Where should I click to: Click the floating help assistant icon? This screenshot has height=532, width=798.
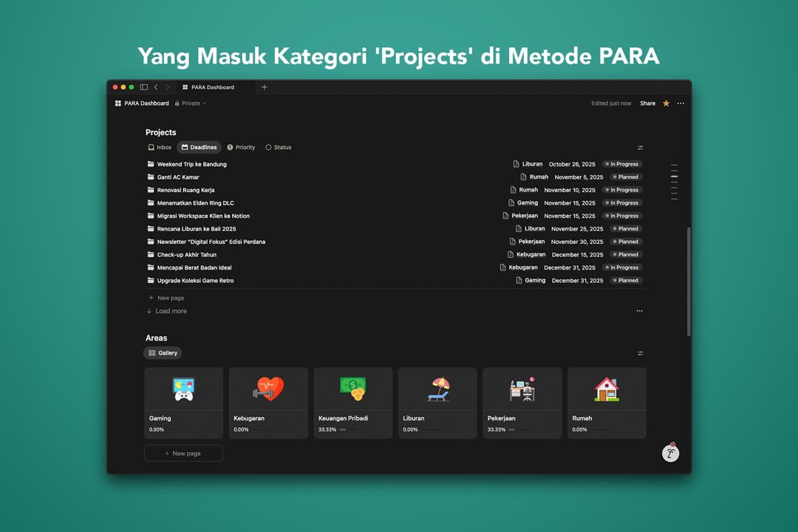[670, 453]
